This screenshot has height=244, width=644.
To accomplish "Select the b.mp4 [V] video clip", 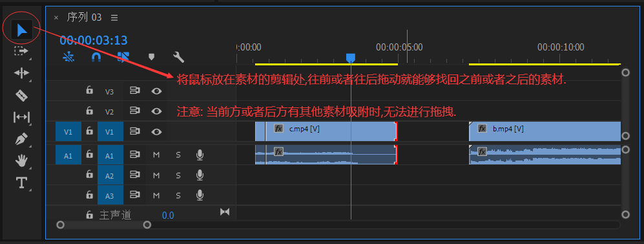I will click(545, 131).
